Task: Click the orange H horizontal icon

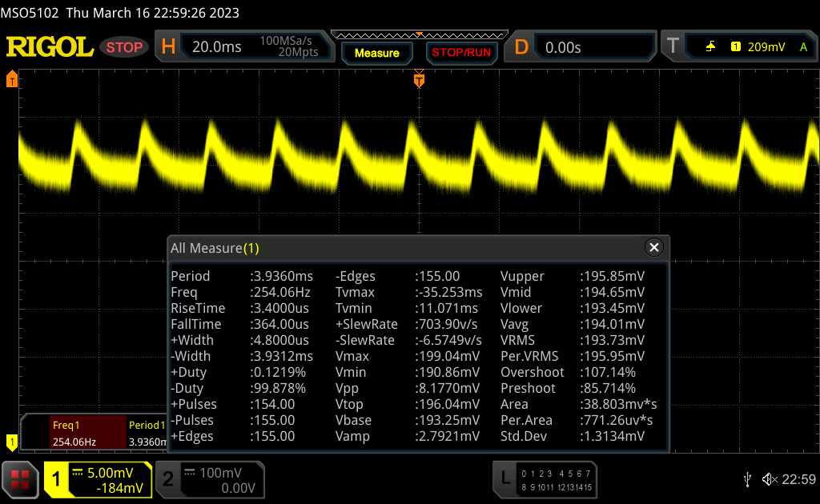Action: point(168,47)
